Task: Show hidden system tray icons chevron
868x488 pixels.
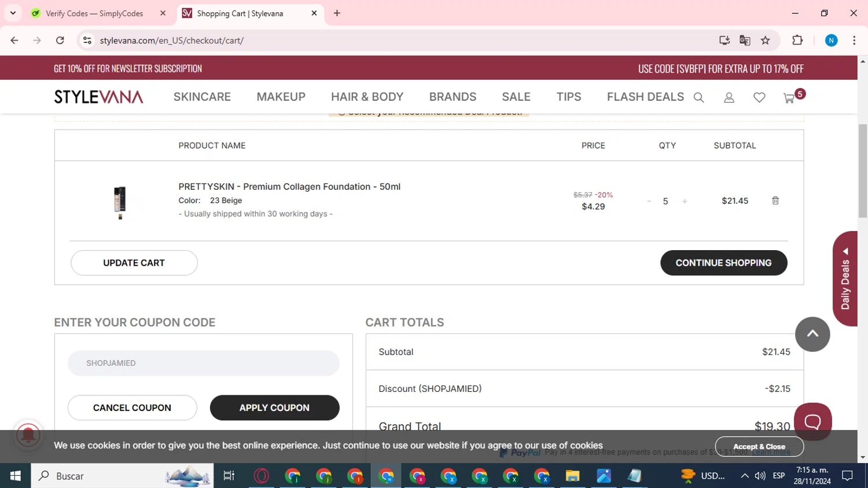Action: coord(744,476)
